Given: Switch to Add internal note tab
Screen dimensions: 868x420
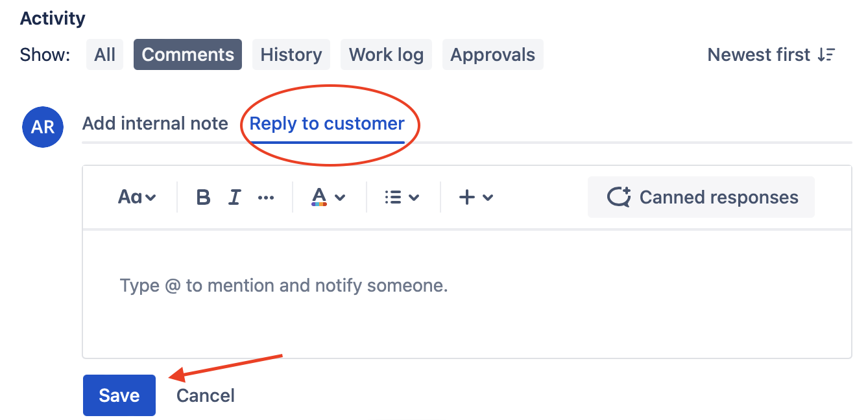Looking at the screenshot, I should pyautogui.click(x=155, y=123).
